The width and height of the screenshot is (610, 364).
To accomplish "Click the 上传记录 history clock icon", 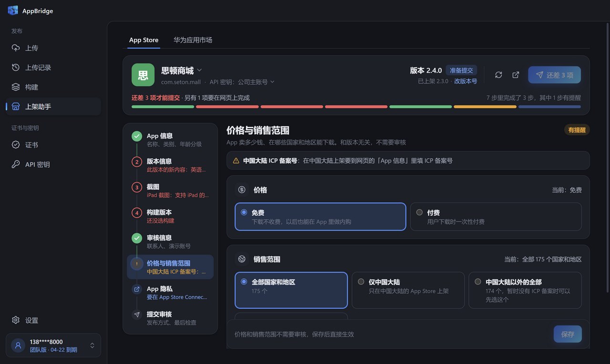I will [x=16, y=68].
